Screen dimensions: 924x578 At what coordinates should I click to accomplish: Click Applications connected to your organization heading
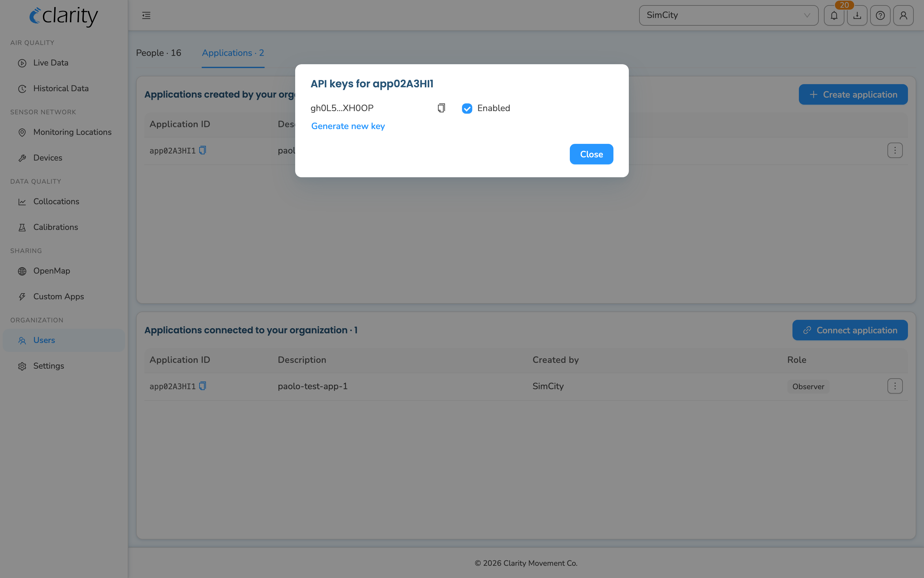click(251, 330)
